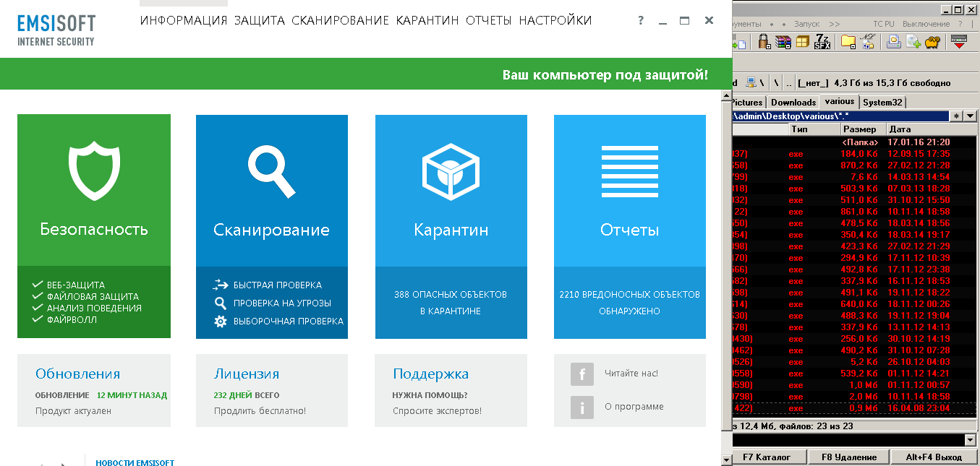Screen dimensions: 980x466
Task: Expand the >> menu overflow in Total Commander
Action: tap(834, 24)
